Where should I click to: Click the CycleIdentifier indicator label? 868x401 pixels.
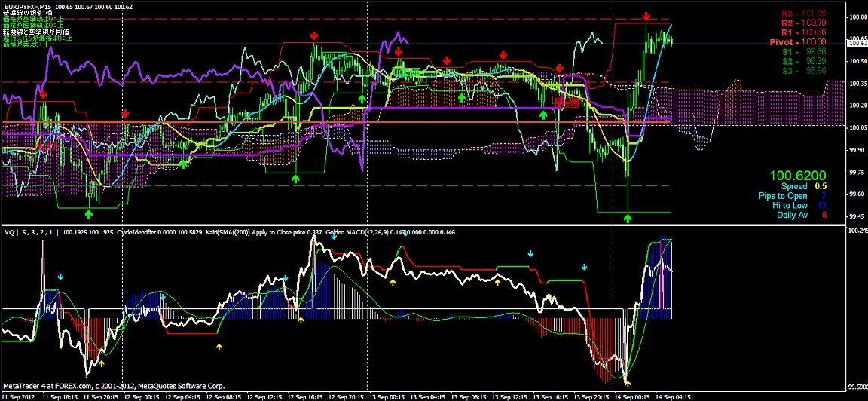[137, 233]
